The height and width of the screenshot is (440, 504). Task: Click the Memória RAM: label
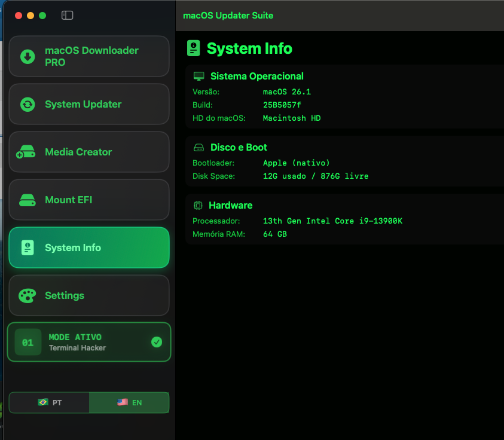[219, 234]
